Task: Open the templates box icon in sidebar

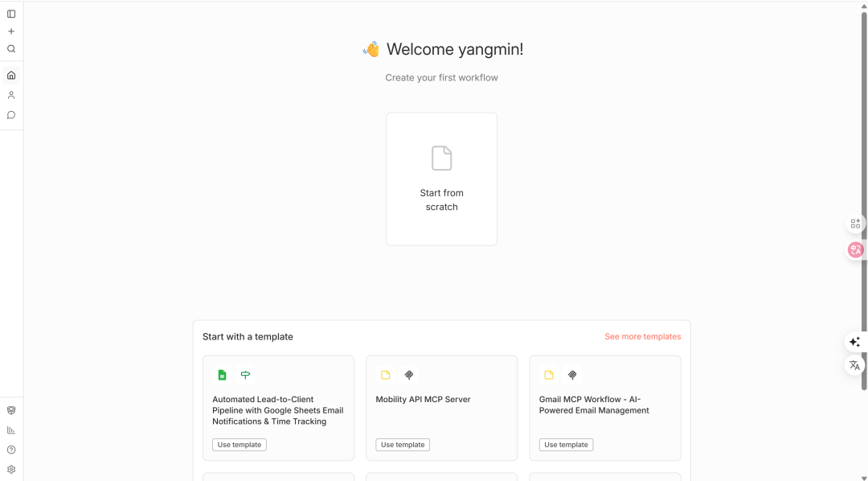Action: (x=11, y=410)
